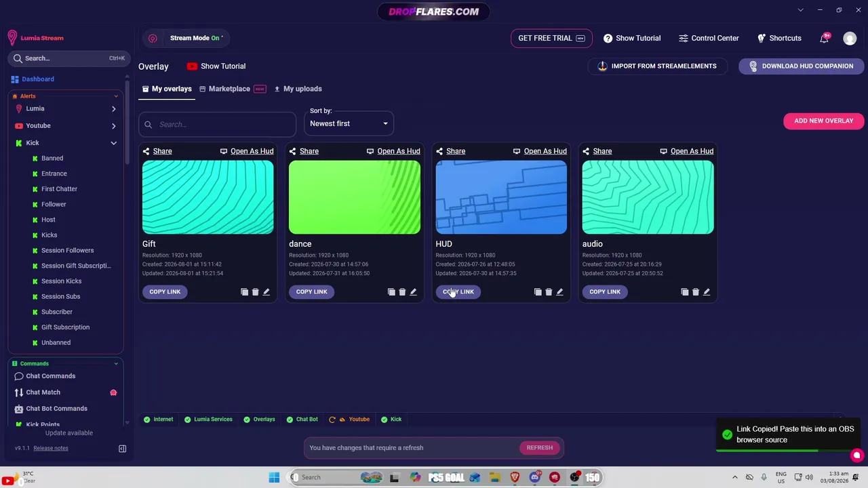Select the Kick Subscriber alert
The width and height of the screenshot is (868, 488).
pyautogui.click(x=57, y=312)
